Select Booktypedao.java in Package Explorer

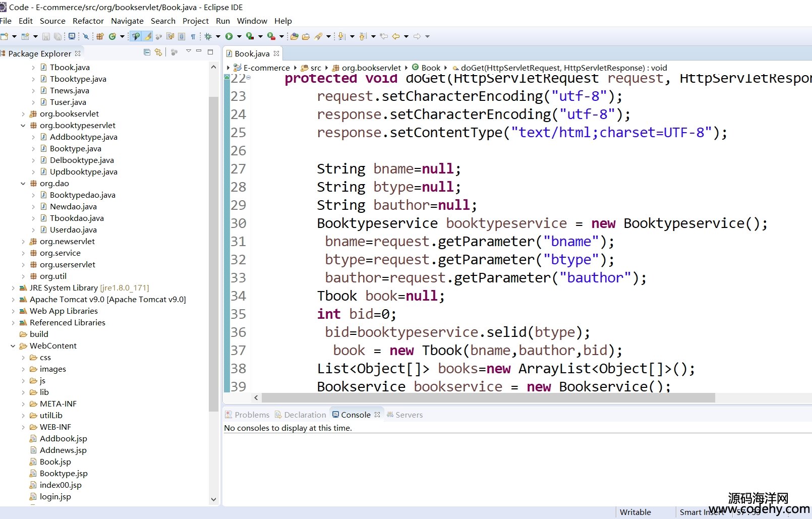point(82,195)
